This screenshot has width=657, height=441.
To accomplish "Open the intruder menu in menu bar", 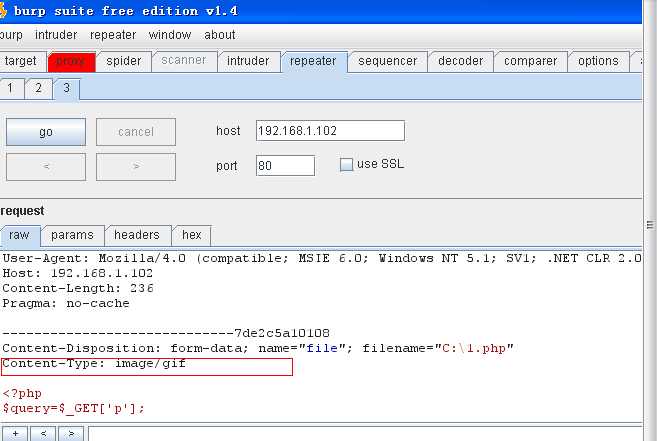I will tap(56, 35).
